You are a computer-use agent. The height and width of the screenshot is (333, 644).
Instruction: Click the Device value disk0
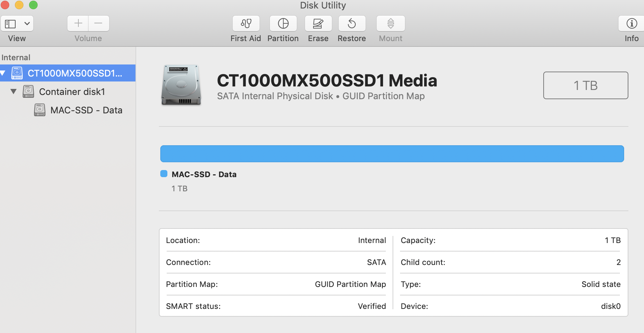(611, 306)
